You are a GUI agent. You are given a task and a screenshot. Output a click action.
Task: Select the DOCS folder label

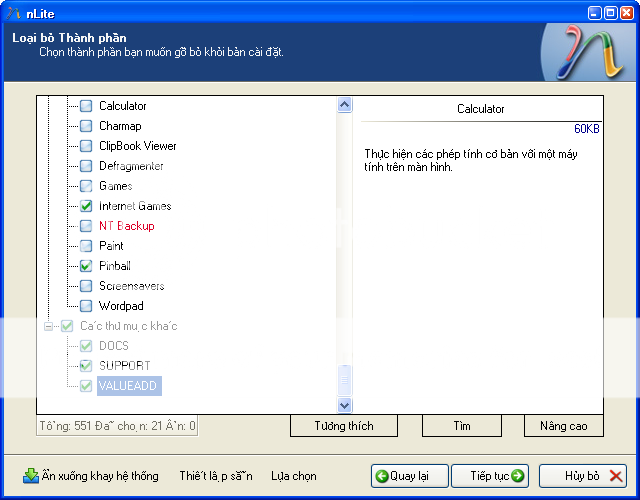point(113,346)
